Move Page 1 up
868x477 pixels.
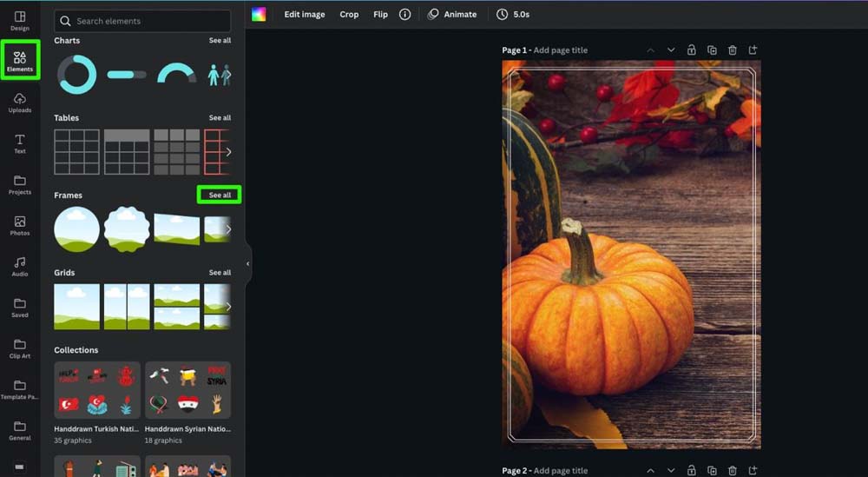click(x=651, y=50)
